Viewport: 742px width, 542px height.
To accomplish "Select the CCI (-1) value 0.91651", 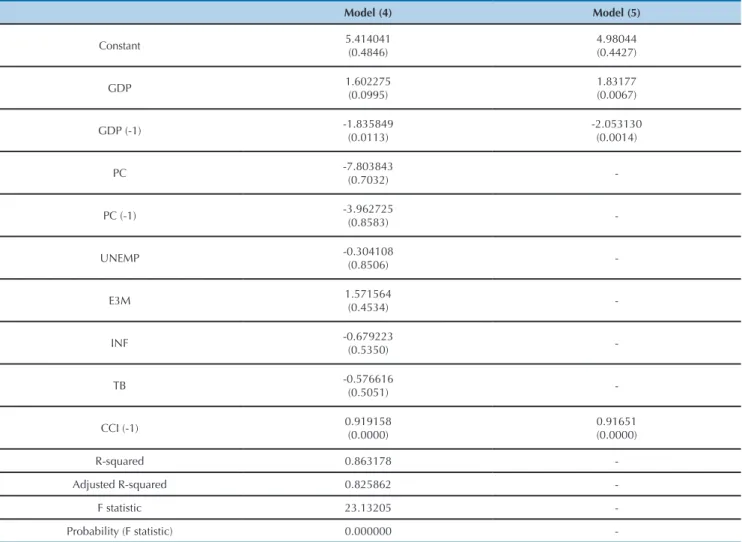I will (x=616, y=421).
